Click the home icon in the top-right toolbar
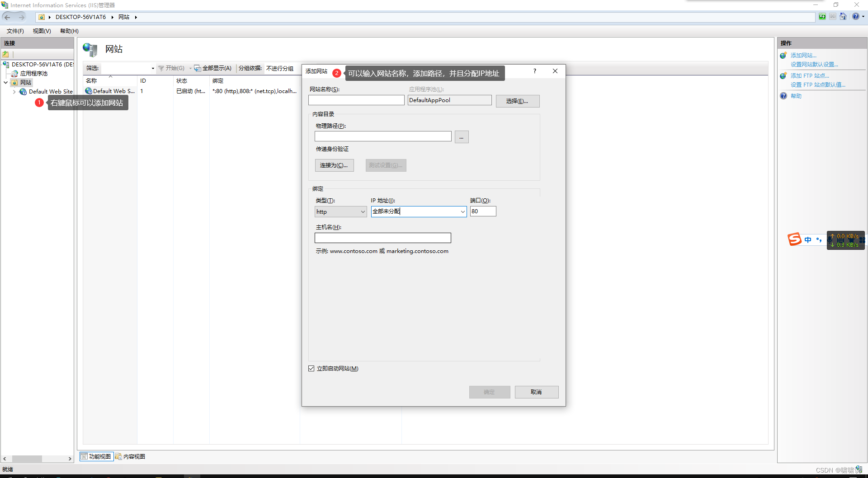The height and width of the screenshot is (478, 868). [x=843, y=17]
